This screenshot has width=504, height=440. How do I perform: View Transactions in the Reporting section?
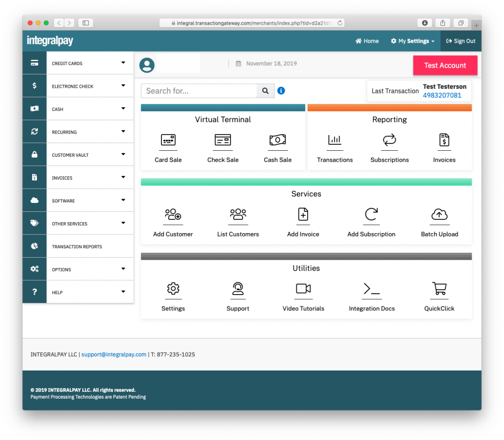(335, 145)
